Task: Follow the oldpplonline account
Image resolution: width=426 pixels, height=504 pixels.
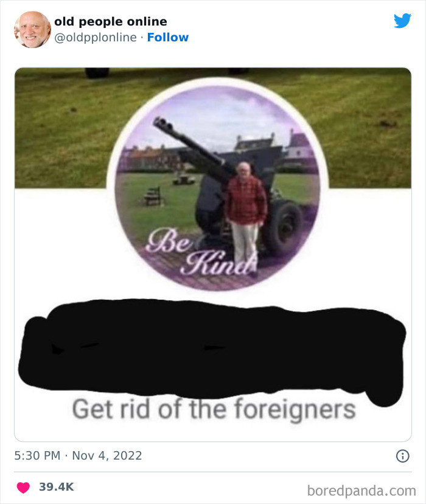Action: click(167, 37)
